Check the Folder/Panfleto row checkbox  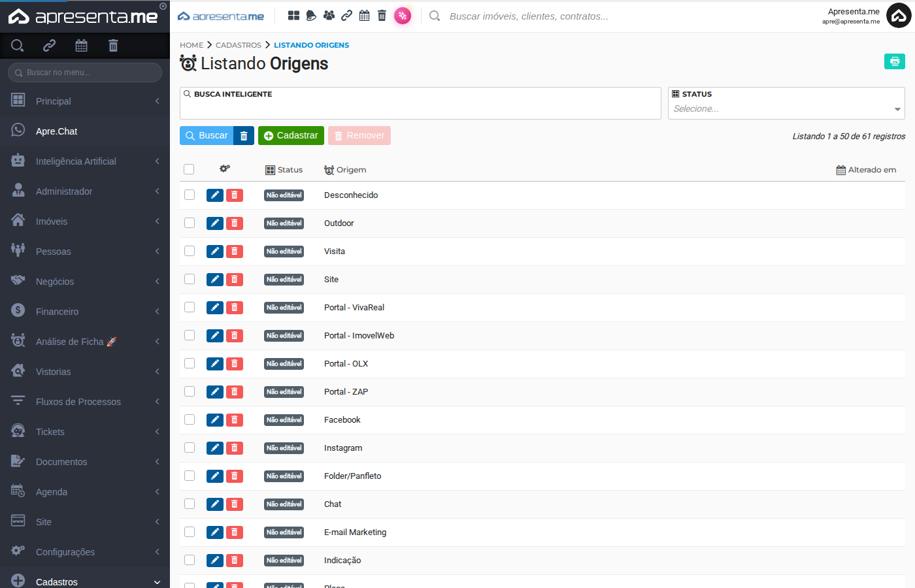click(x=190, y=476)
